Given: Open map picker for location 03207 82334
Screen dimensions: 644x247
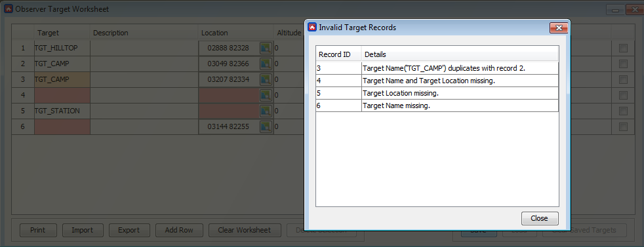Looking at the screenshot, I should point(266,79).
